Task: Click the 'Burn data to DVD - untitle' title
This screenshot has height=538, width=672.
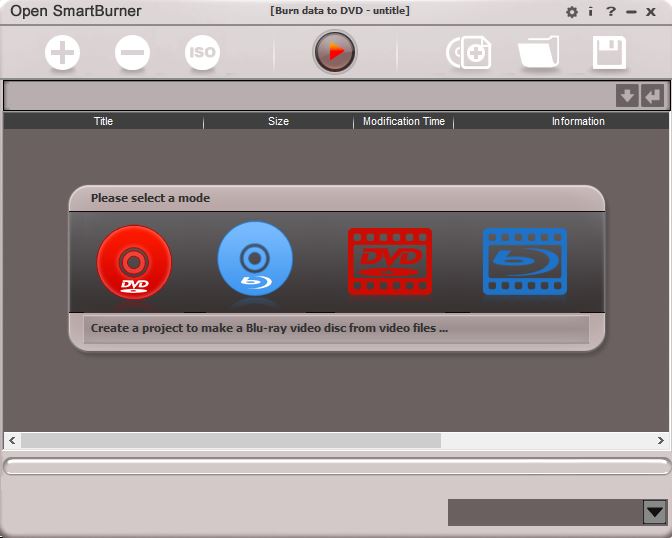Action: (340, 10)
